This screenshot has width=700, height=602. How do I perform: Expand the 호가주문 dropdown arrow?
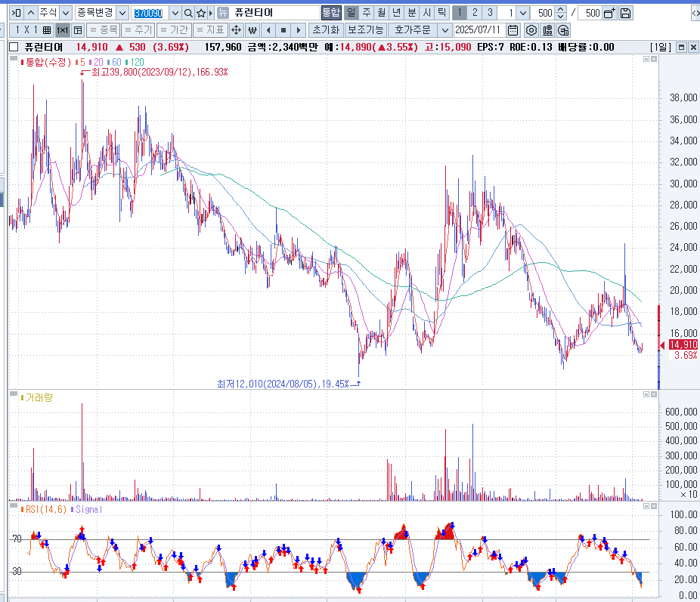[444, 30]
